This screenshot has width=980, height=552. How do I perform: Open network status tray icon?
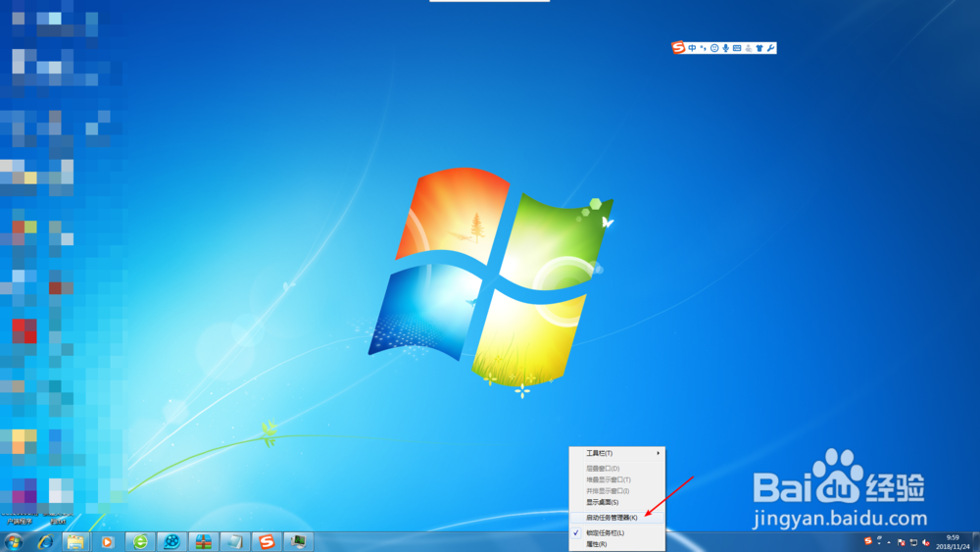(x=913, y=542)
